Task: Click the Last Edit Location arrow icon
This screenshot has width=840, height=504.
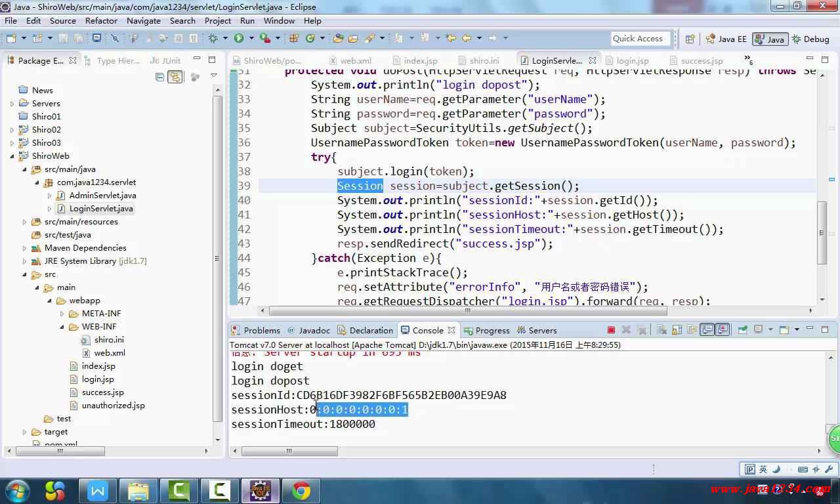Action: click(x=451, y=38)
